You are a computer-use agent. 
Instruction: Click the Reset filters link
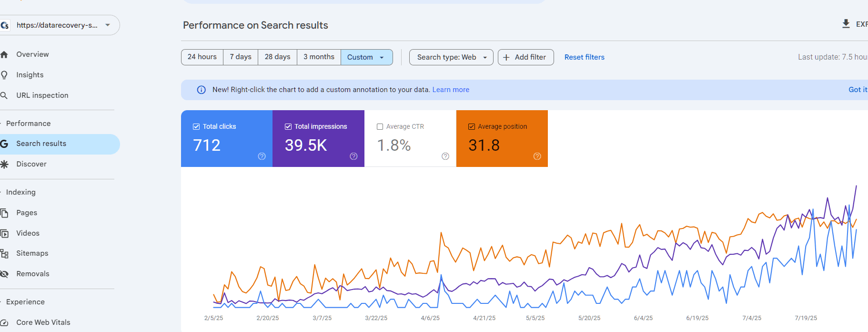pos(584,57)
